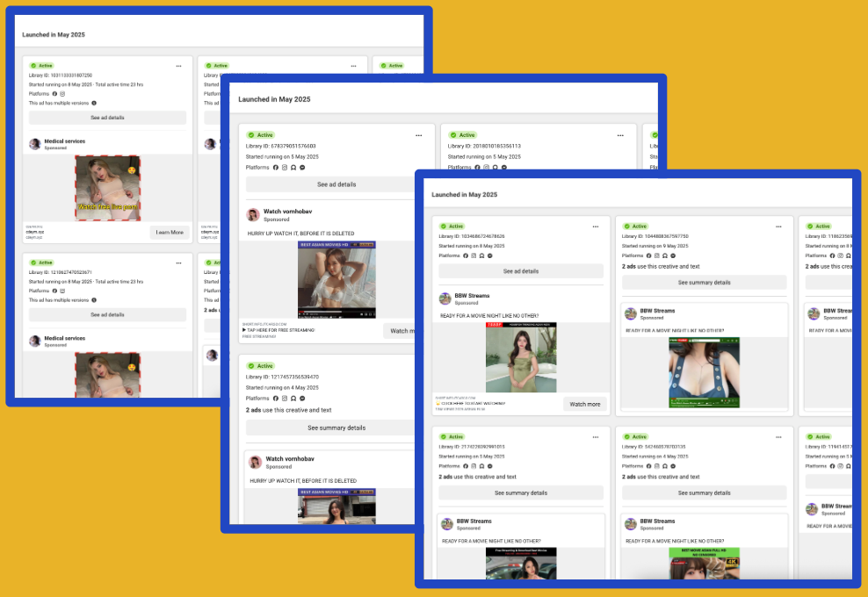Click Instagram platform icon on ad 2174228392991015
Viewport: 868px width, 597px height.
474,466
